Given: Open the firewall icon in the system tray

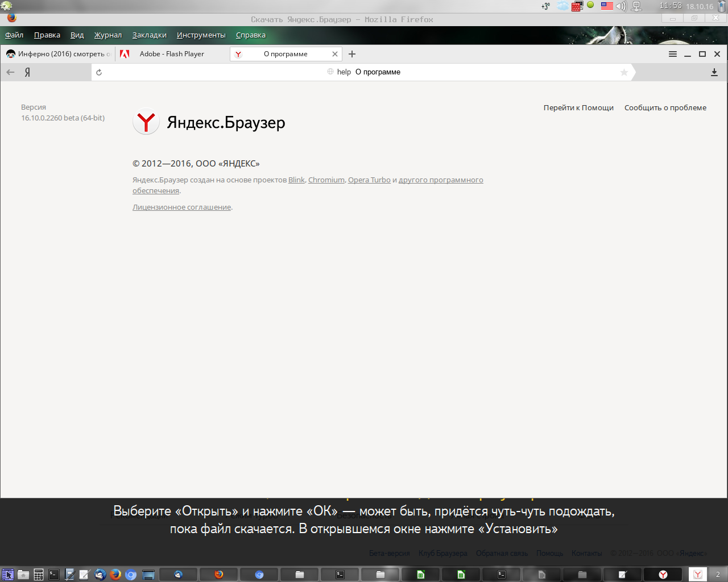Looking at the screenshot, I should (x=577, y=6).
